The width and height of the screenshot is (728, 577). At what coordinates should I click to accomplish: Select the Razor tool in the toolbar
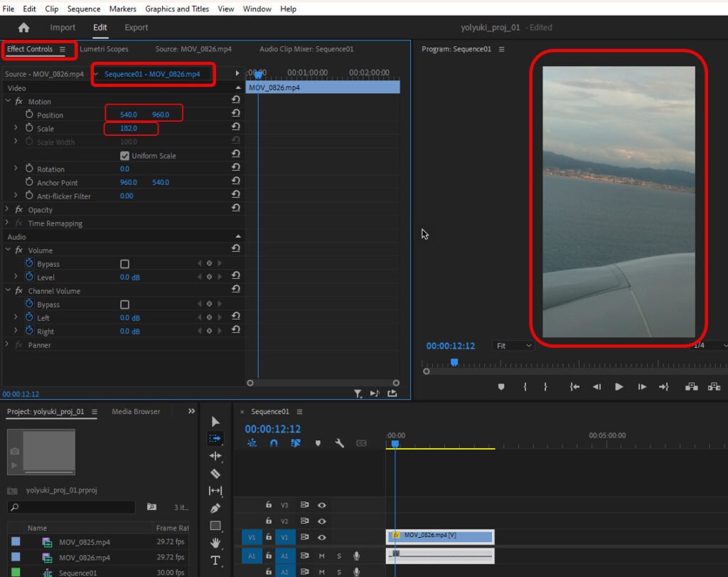pos(215,474)
